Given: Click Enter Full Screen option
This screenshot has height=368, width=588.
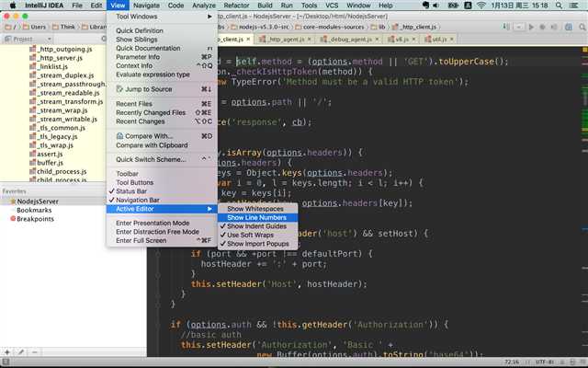Looking at the screenshot, I should 162,241.
